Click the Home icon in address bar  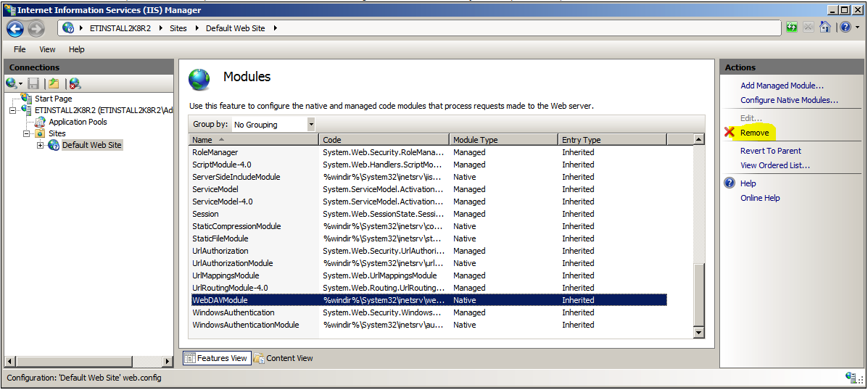[824, 28]
